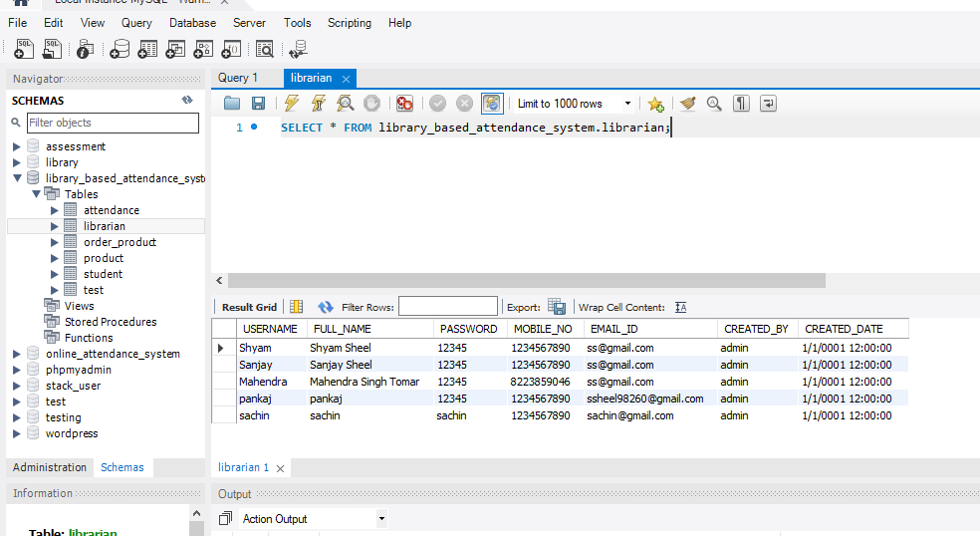Rollback transaction X icon

click(x=464, y=104)
